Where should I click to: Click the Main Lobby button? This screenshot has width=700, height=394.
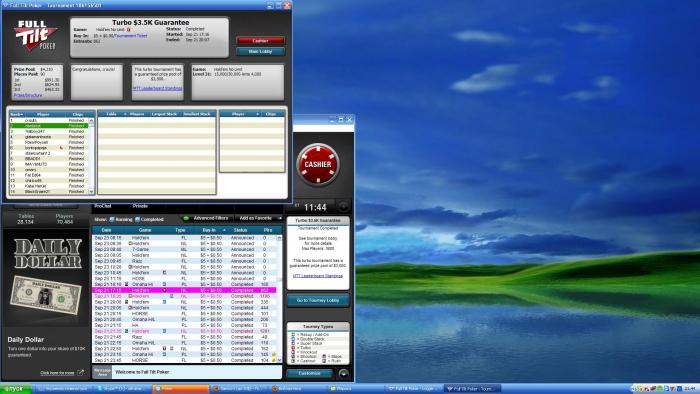[x=260, y=52]
